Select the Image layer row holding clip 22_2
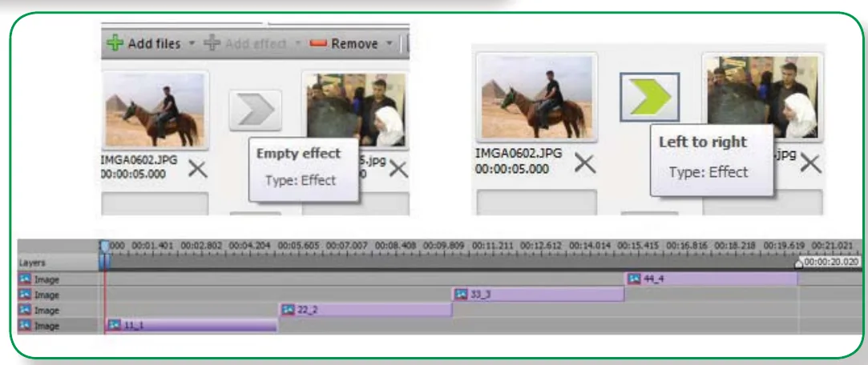The width and height of the screenshot is (868, 365). pos(59,311)
